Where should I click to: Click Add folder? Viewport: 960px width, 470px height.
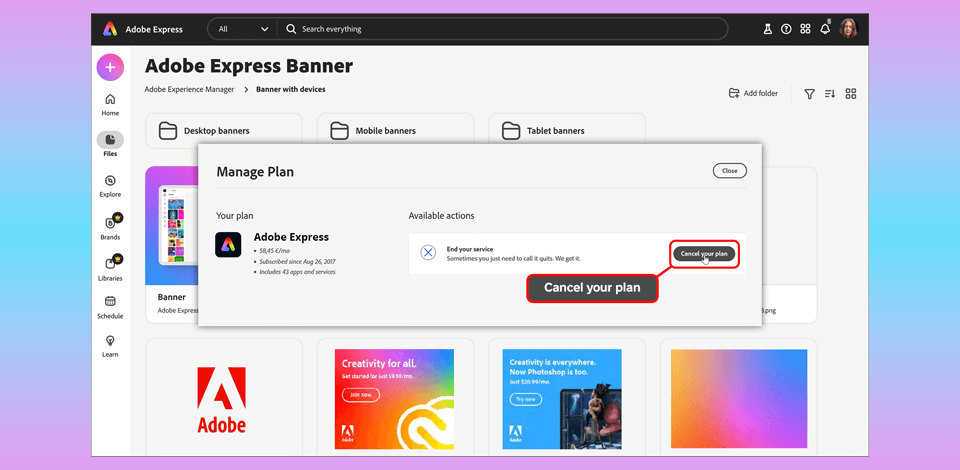pyautogui.click(x=753, y=94)
